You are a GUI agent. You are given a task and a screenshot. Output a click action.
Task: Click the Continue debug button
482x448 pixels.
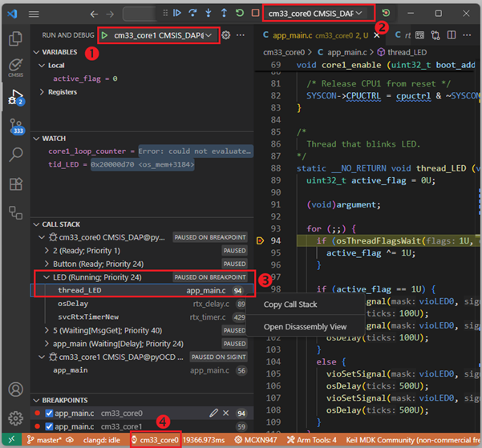click(179, 14)
